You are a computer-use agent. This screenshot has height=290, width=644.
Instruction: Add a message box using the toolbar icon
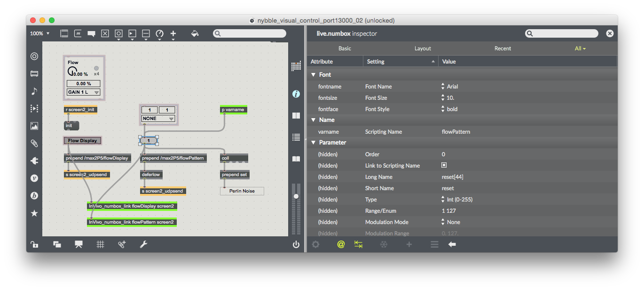coord(78,33)
